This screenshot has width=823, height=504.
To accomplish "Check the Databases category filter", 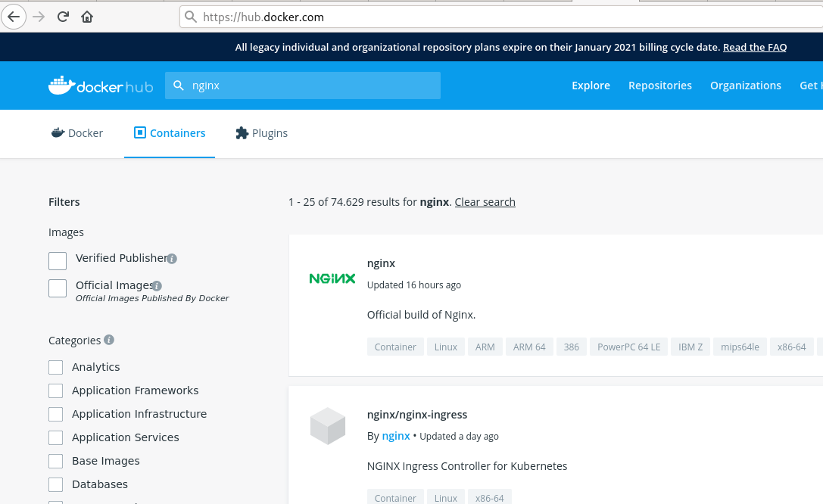I will [x=55, y=484].
